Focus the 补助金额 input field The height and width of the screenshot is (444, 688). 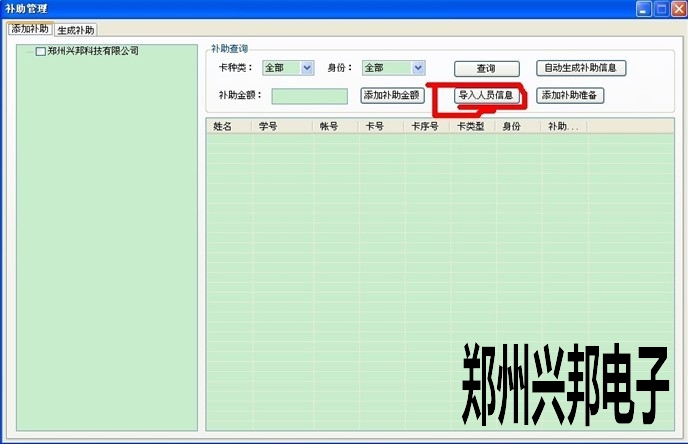click(x=310, y=96)
